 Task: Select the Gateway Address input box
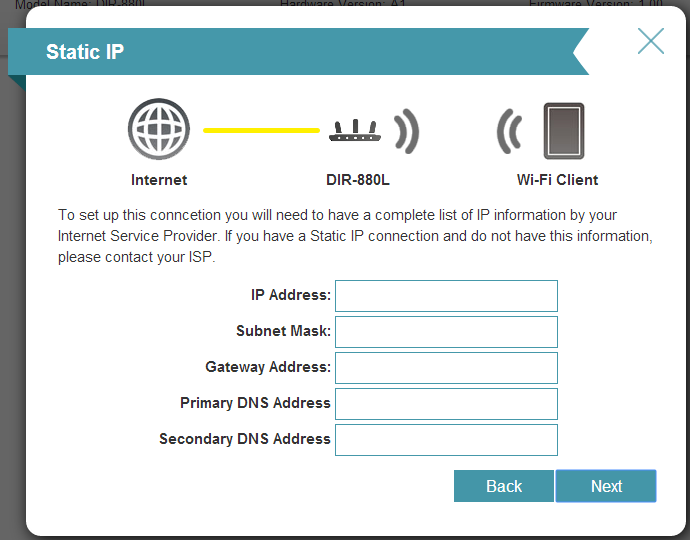coord(446,368)
